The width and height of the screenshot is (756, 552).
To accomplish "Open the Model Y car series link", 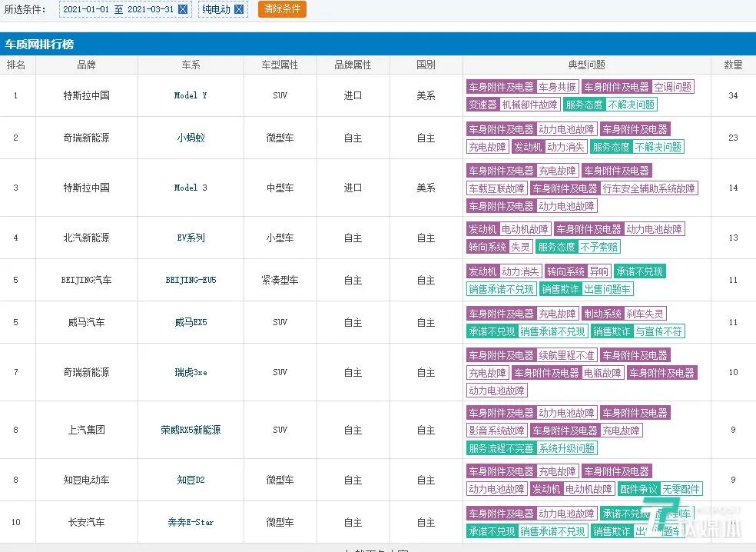I will click(191, 95).
